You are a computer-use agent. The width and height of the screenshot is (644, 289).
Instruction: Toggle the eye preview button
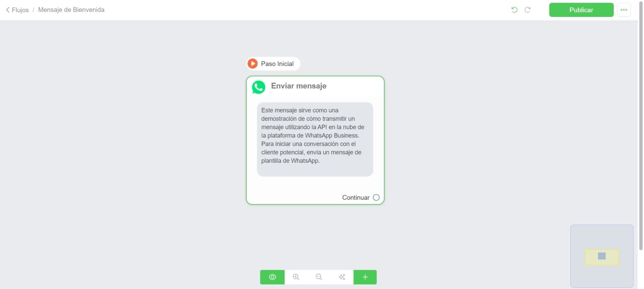click(272, 277)
